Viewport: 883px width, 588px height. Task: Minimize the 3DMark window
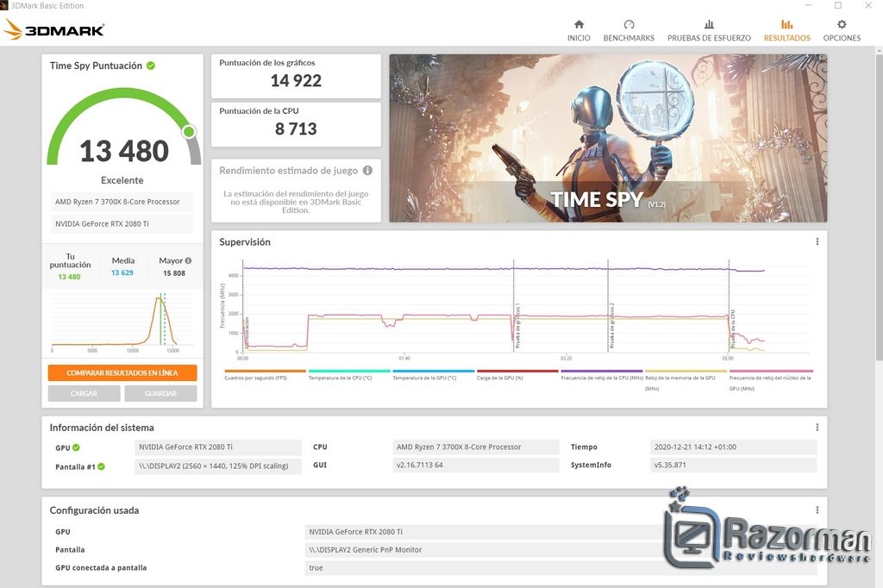tap(808, 6)
